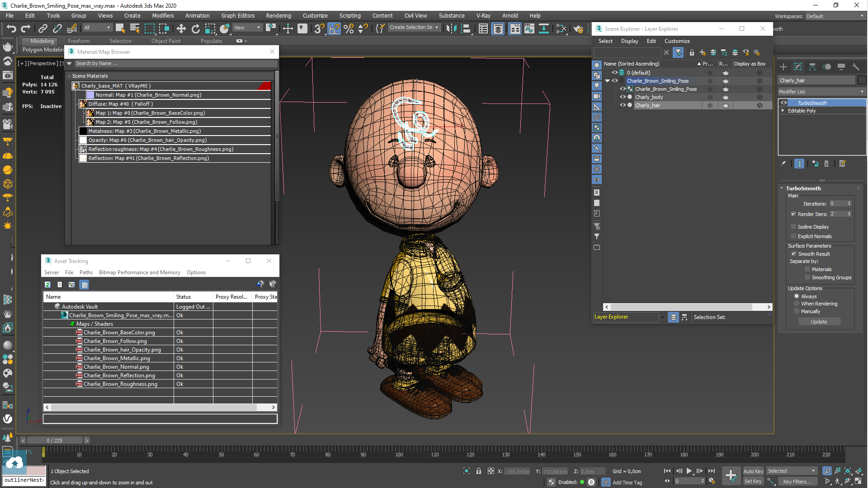Screen dimensions: 868x488
Task: Display cameras filter in Scene Explorer sidebar
Action: [597, 96]
